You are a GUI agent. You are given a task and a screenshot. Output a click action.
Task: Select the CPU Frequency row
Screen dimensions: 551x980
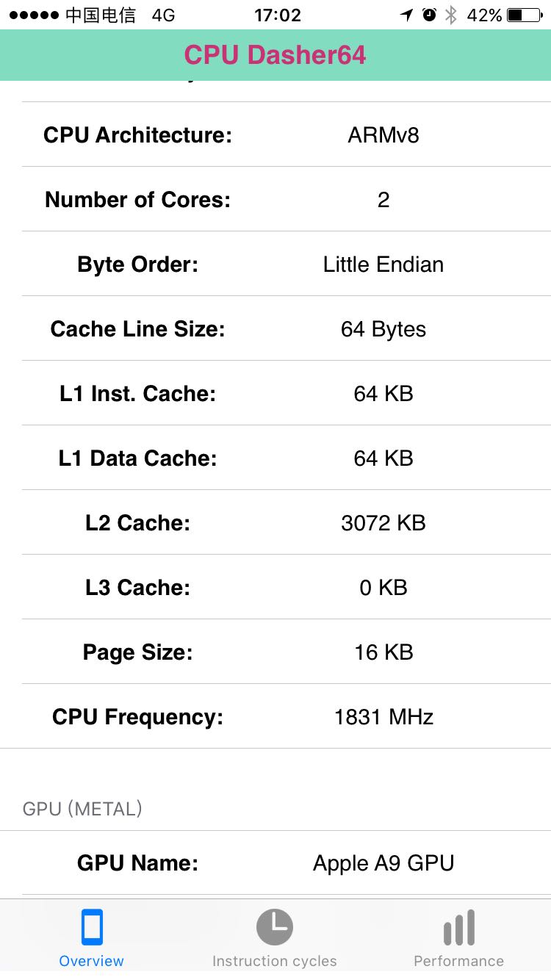(x=275, y=717)
